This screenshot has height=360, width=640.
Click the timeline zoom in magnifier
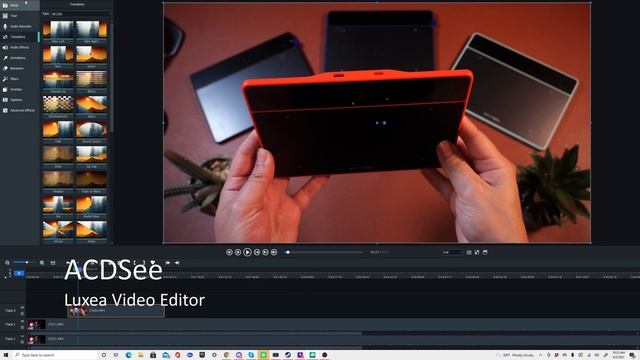(x=42, y=263)
